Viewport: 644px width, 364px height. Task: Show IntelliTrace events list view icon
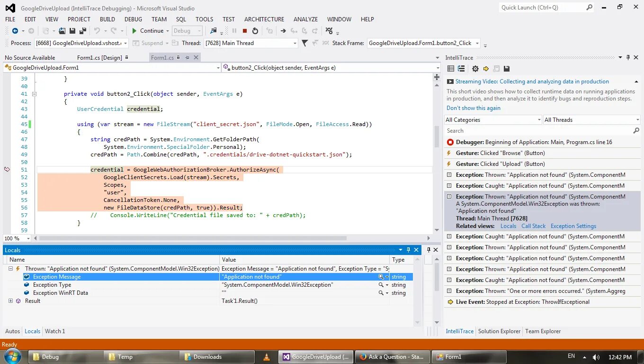pos(451,69)
